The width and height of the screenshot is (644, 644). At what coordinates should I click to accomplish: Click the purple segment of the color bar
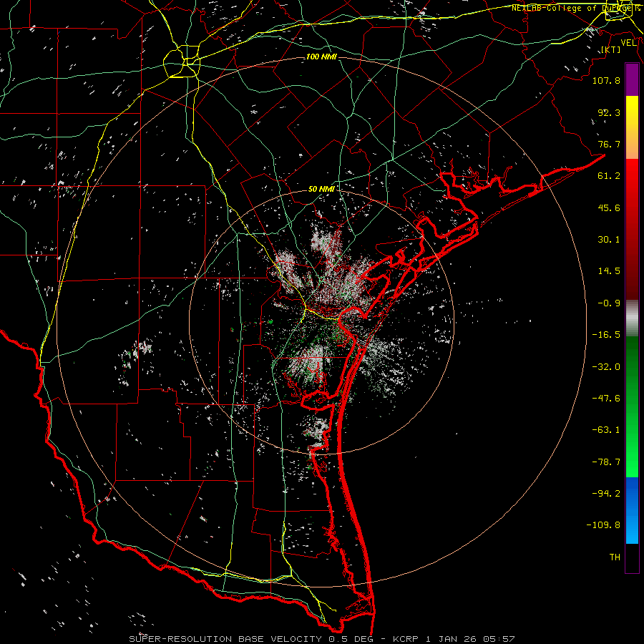[632, 80]
